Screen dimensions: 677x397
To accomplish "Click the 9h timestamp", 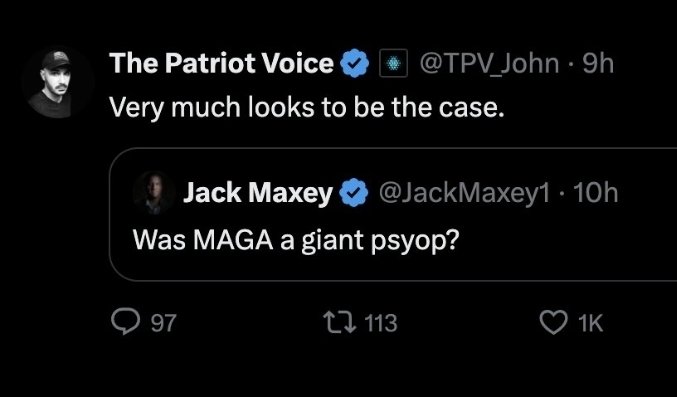I will [598, 64].
